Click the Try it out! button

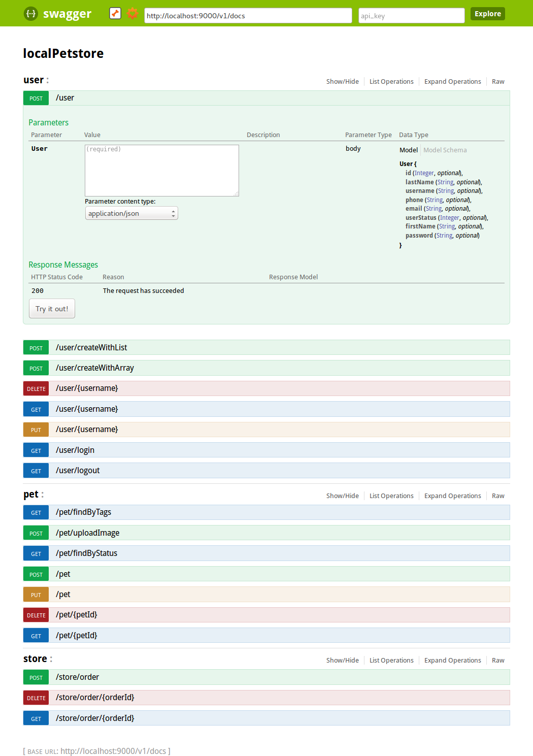(52, 309)
